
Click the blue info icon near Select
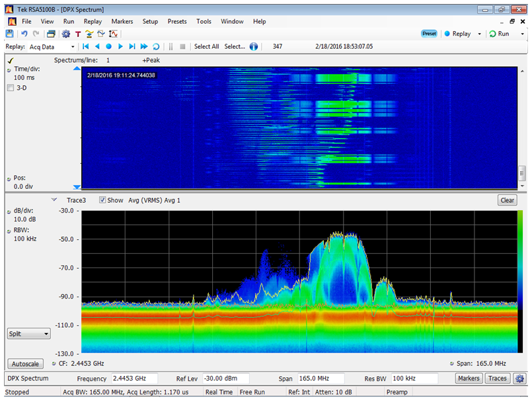(x=254, y=46)
